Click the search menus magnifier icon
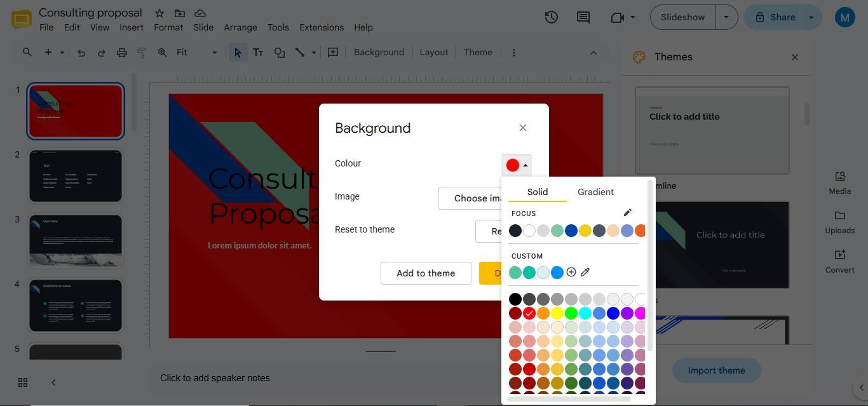This screenshot has height=406, width=868. click(27, 52)
